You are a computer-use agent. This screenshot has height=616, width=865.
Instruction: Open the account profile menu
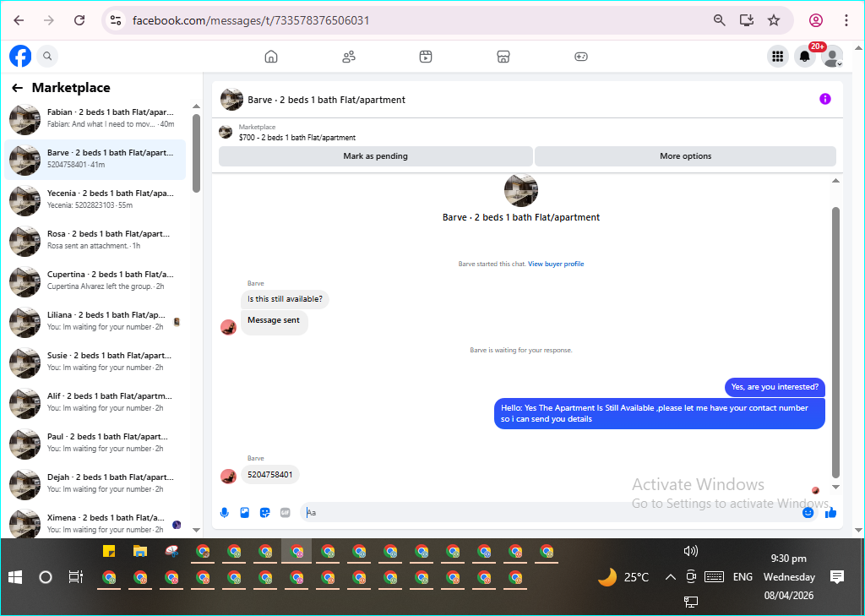pos(832,57)
